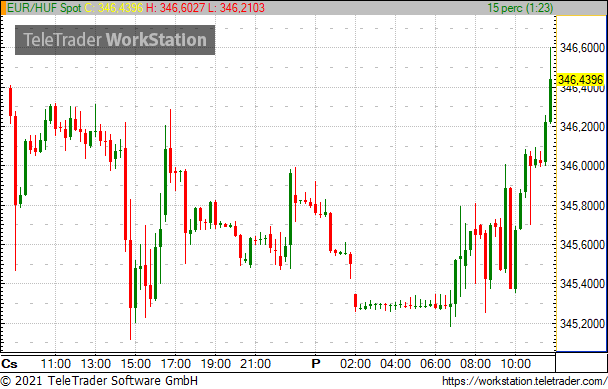Image resolution: width=608 pixels, height=389 pixels.
Task: Click the TeleTrader WorkStation watermark logo
Action: click(115, 40)
